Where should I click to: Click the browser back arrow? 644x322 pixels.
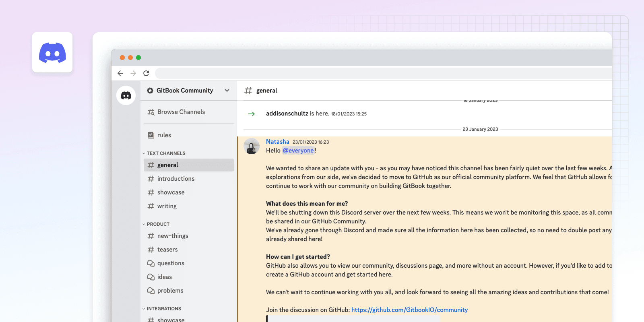[x=120, y=73]
